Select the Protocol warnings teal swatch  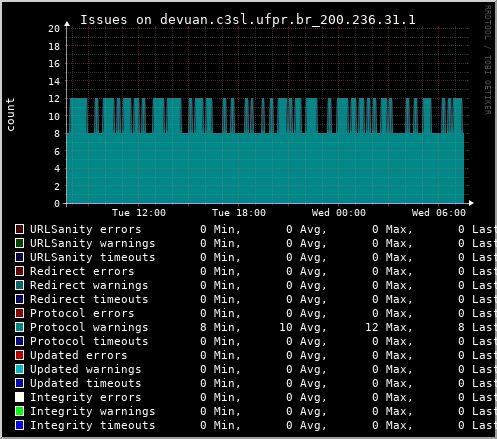point(20,327)
